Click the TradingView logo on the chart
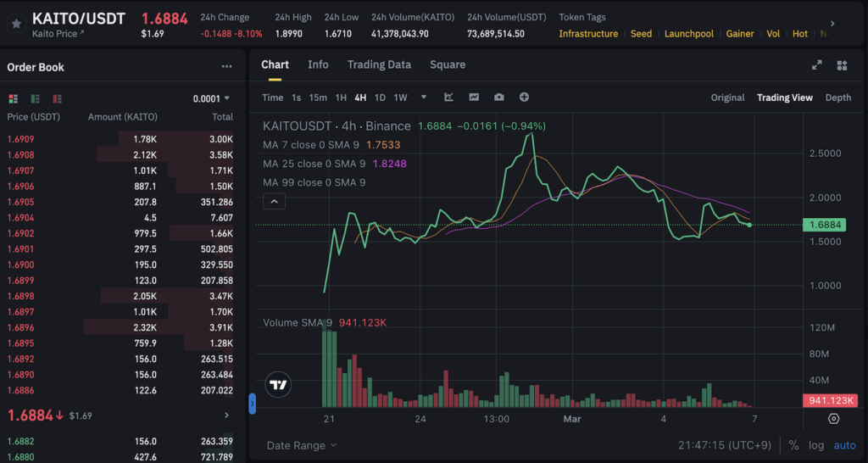The width and height of the screenshot is (868, 463). 278,385
